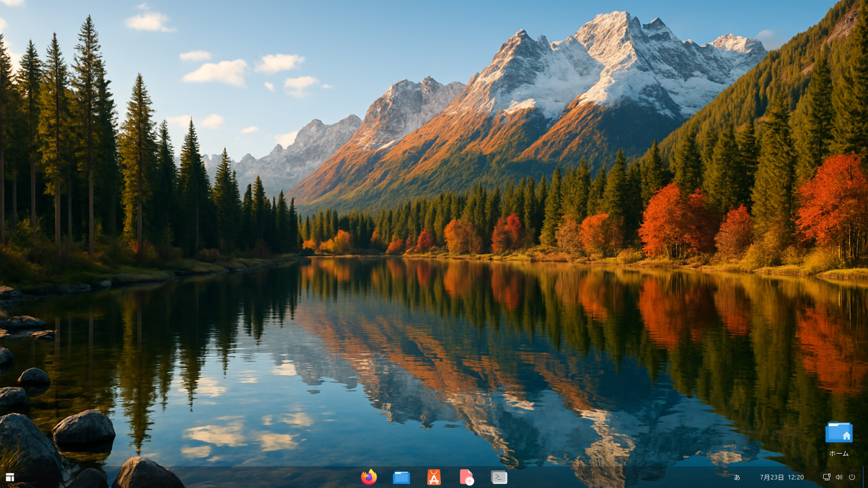
Task: Click the network status icon in the tray
Action: point(827,477)
